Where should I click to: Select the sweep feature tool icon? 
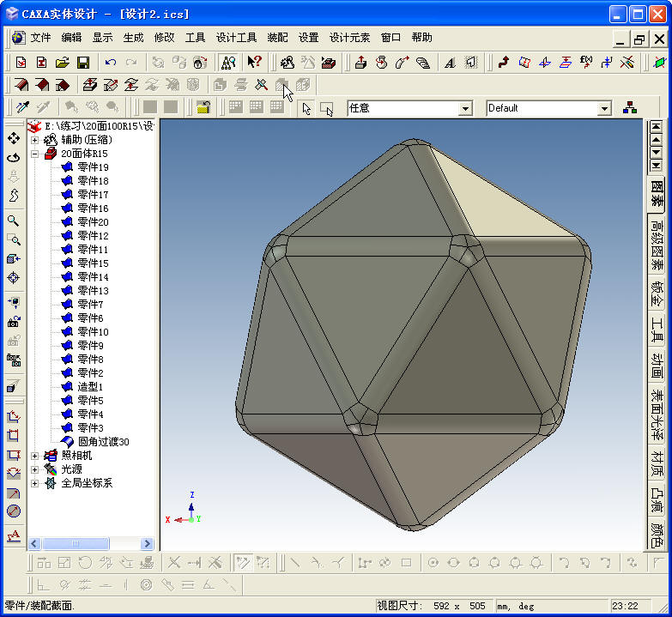tap(402, 63)
